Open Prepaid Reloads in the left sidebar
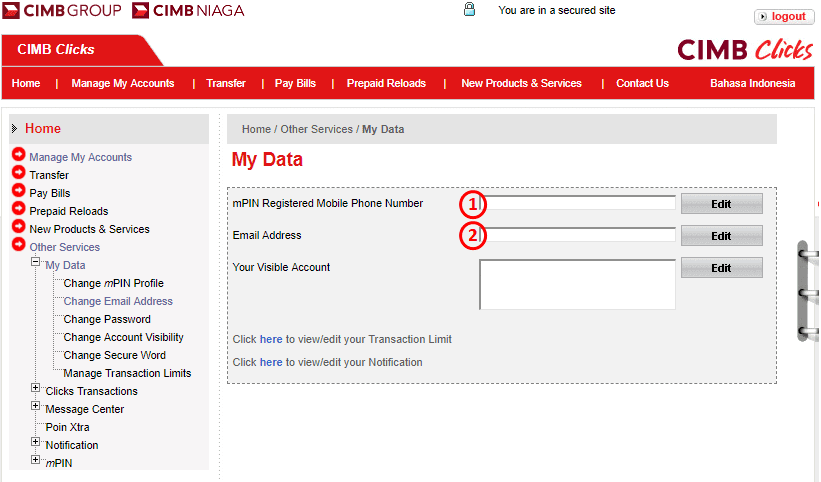Image resolution: width=821 pixels, height=482 pixels. point(69,211)
